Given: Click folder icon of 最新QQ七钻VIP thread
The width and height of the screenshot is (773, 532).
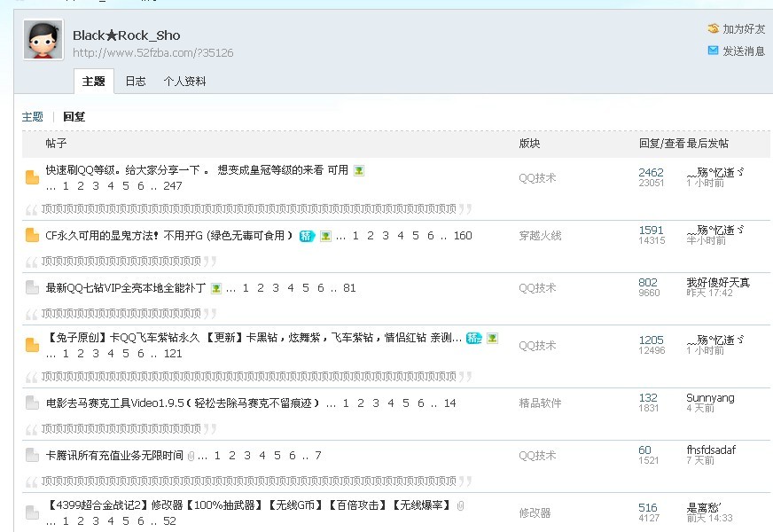Looking at the screenshot, I should (x=33, y=288).
